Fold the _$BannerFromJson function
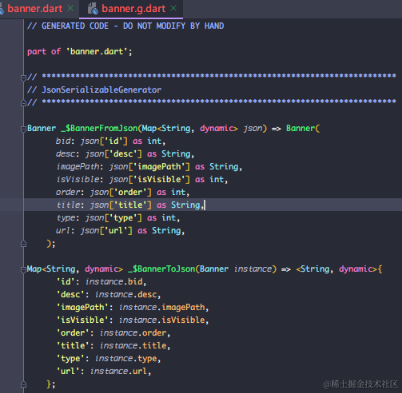Image resolution: width=402 pixels, height=393 pixels. point(23,129)
